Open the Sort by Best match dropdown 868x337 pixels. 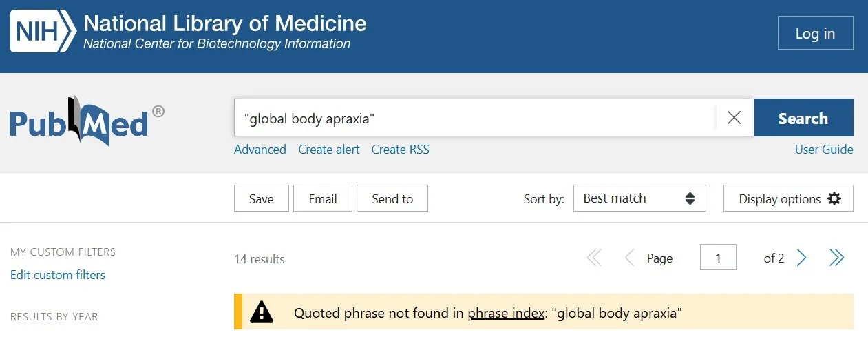point(639,198)
